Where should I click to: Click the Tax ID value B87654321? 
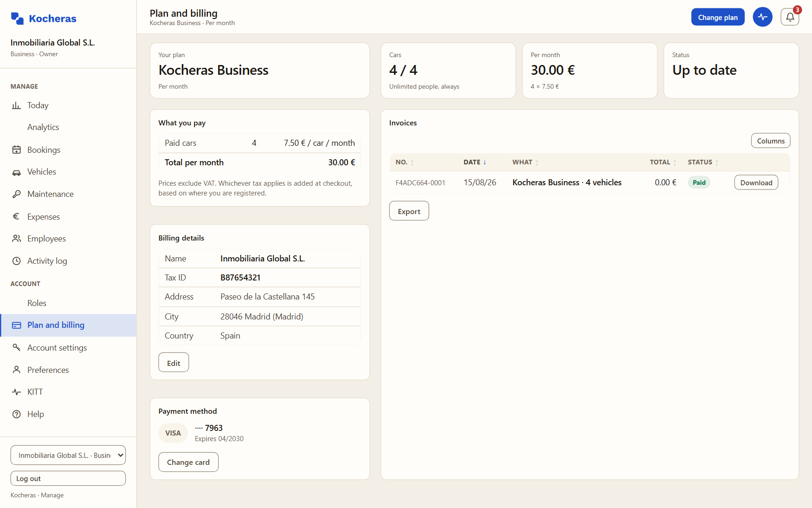pyautogui.click(x=240, y=278)
